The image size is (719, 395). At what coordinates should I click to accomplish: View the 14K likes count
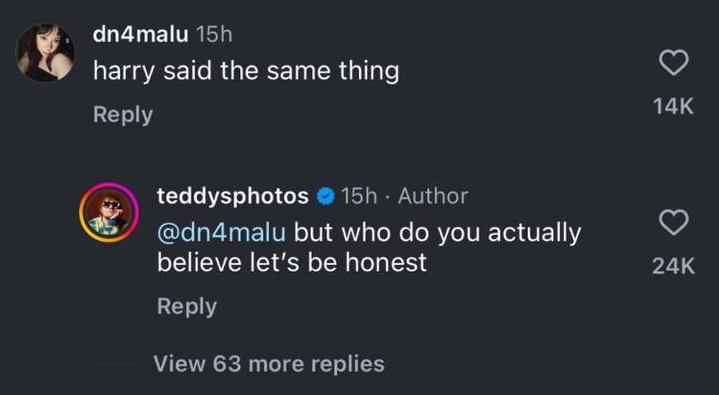(674, 106)
